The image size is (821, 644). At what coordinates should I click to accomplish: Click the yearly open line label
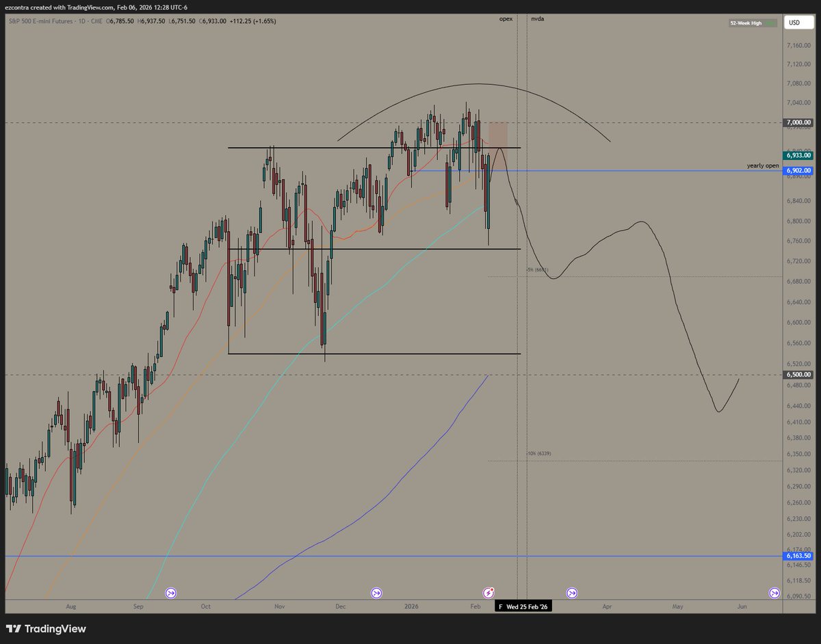coord(763,166)
